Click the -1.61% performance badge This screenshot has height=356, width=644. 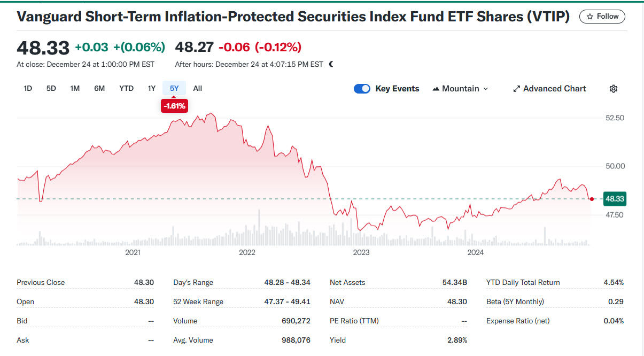pos(174,106)
